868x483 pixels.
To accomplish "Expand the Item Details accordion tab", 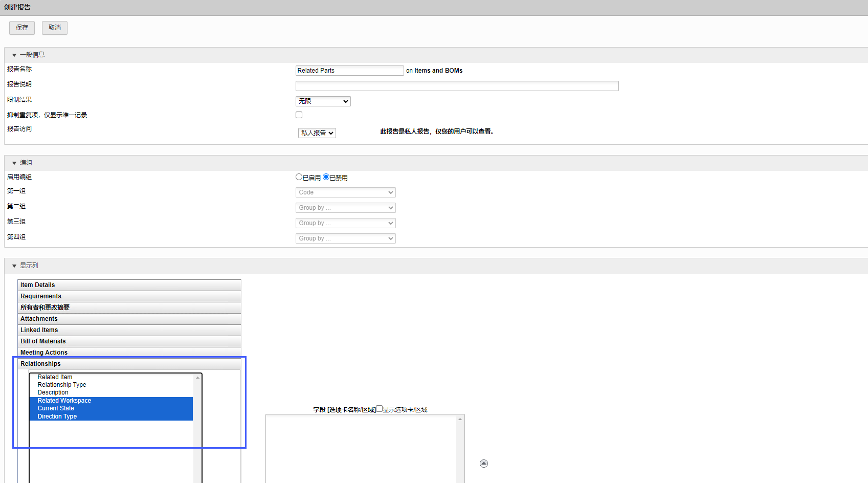I will [x=129, y=285].
